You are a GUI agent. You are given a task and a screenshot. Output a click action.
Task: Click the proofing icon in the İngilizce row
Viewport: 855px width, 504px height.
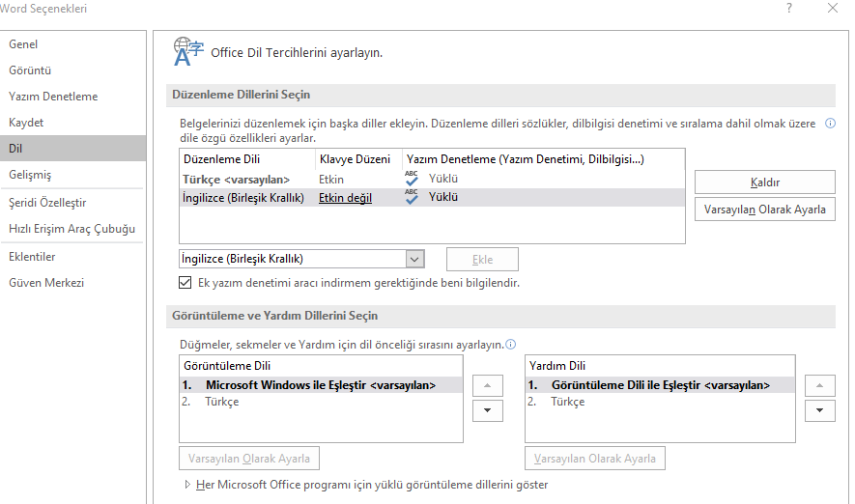(x=412, y=197)
